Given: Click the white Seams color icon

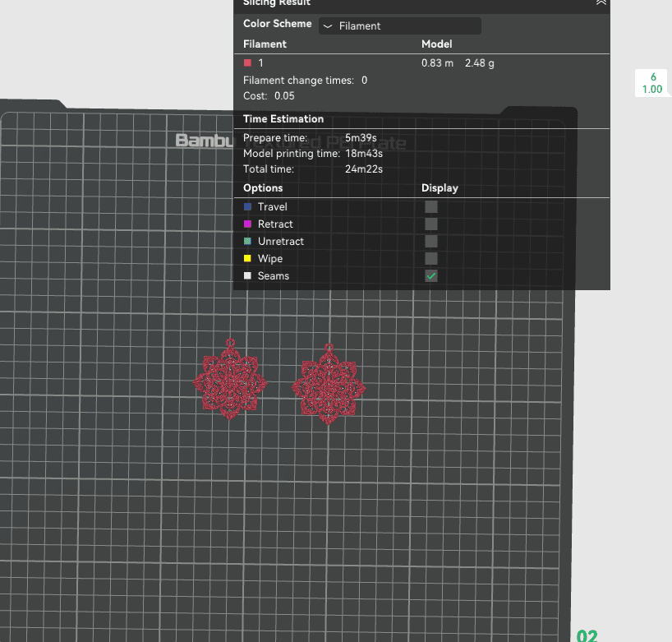Looking at the screenshot, I should pos(247,275).
